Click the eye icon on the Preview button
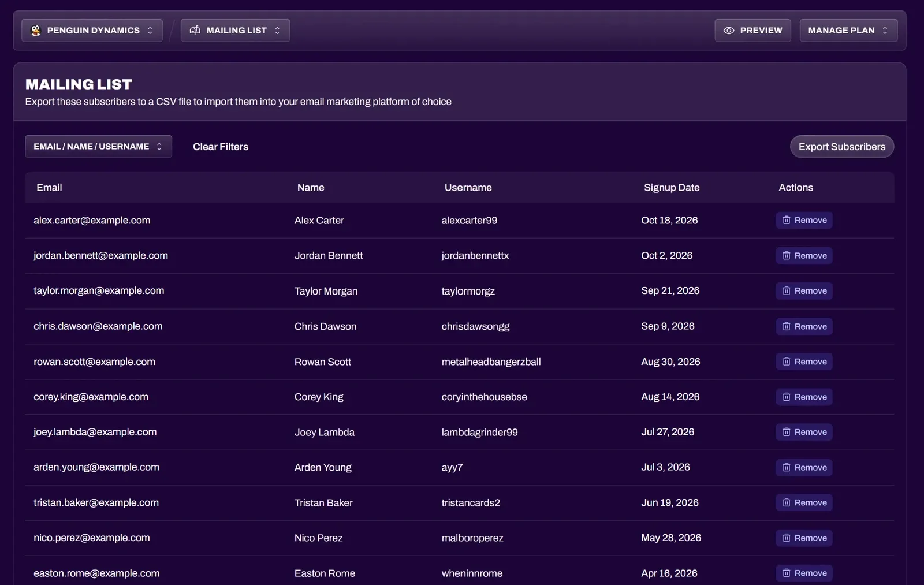Viewport: 924px width, 585px height. click(x=729, y=31)
